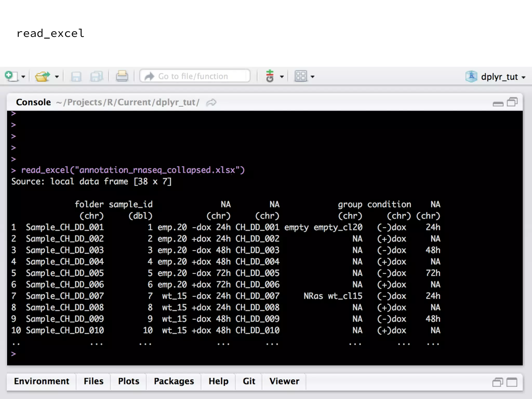This screenshot has width=532, height=399.
Task: Click the console prompt at the bottom
Action: click(x=78, y=354)
